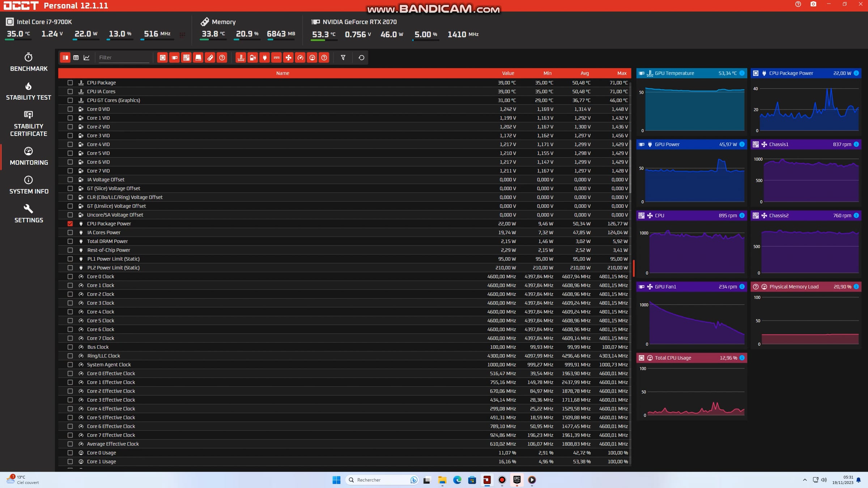Sort sensors by the Min column
This screenshot has width=868, height=488.
[547, 73]
